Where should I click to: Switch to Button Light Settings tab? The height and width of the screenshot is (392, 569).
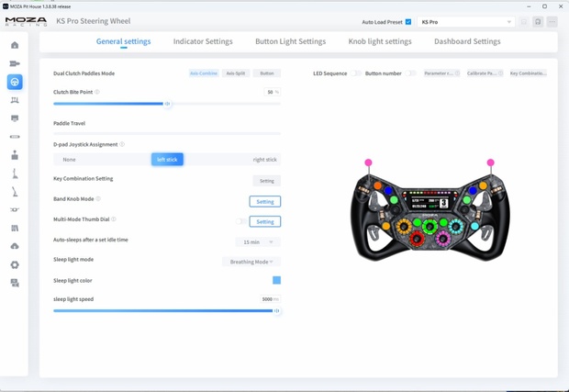pos(290,41)
